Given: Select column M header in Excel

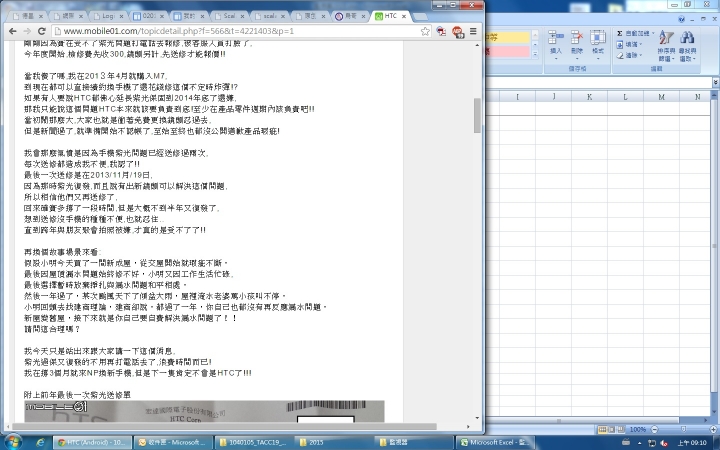Looking at the screenshot, I should [661, 96].
